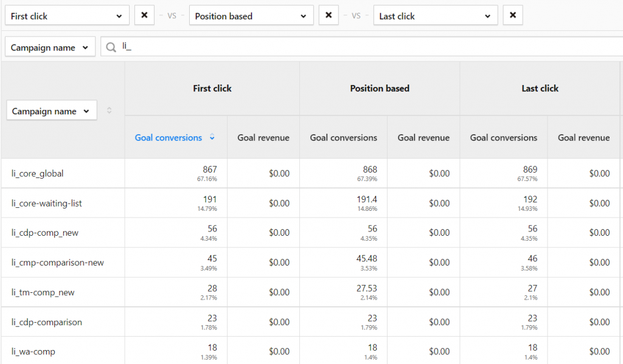623x364 pixels.
Task: Open the Campaign name dropdown in the filter bar
Action: tap(49, 46)
